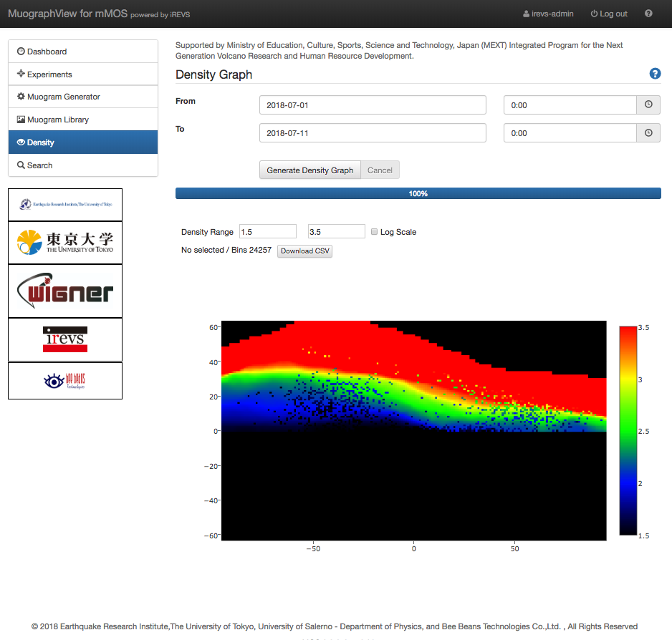The height and width of the screenshot is (640, 672).
Task: Enable the Log Scale checkbox
Action: (x=375, y=232)
